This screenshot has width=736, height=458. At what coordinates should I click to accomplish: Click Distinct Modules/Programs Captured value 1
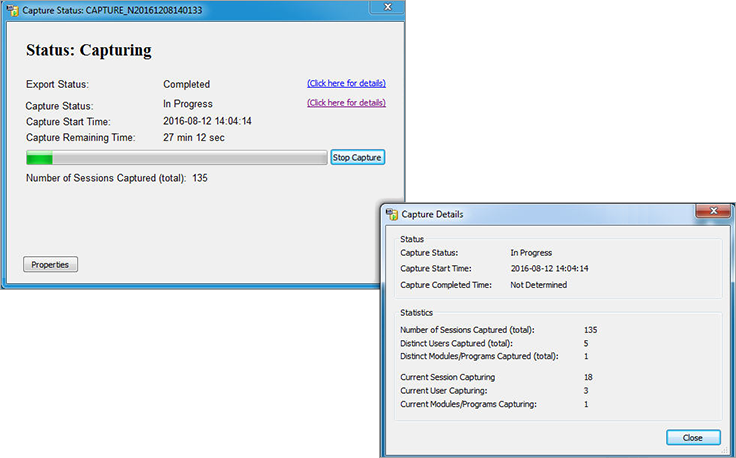tap(586, 356)
